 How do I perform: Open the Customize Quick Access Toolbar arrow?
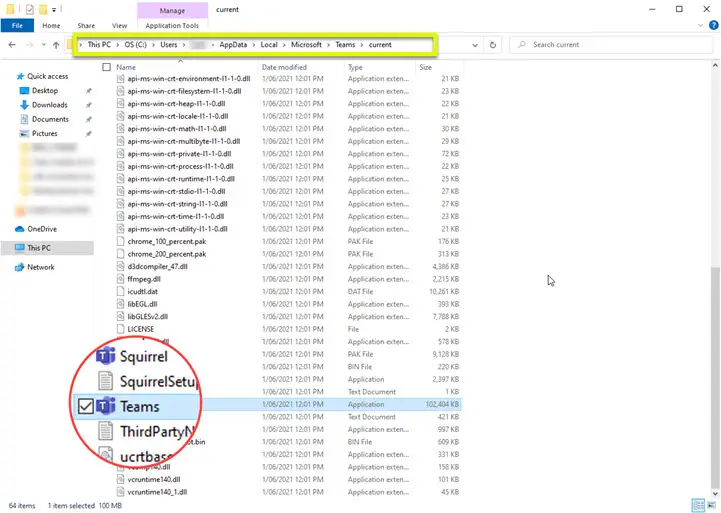click(54, 9)
